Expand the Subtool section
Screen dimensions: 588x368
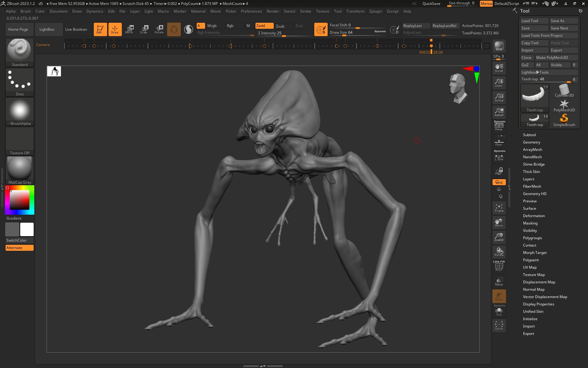coord(529,135)
